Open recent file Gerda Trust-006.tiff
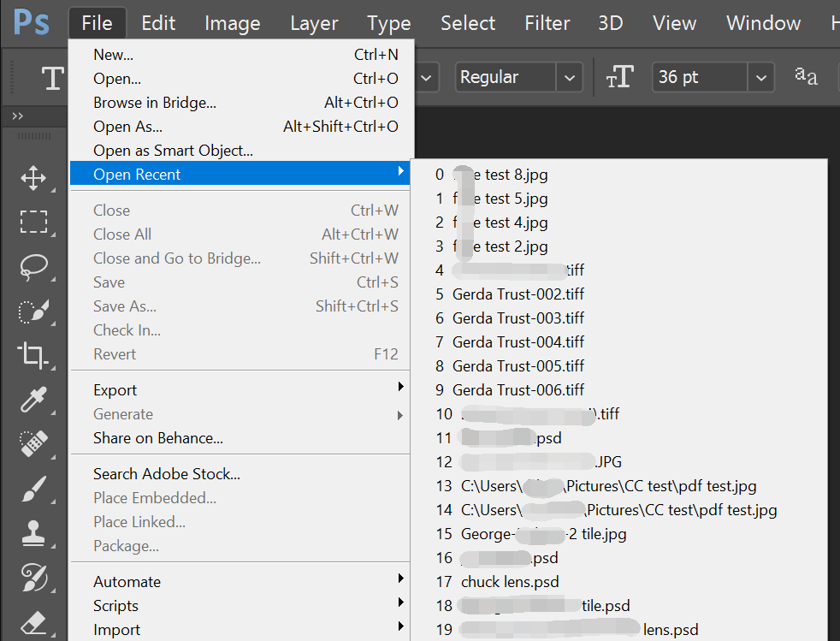 [x=618, y=389]
